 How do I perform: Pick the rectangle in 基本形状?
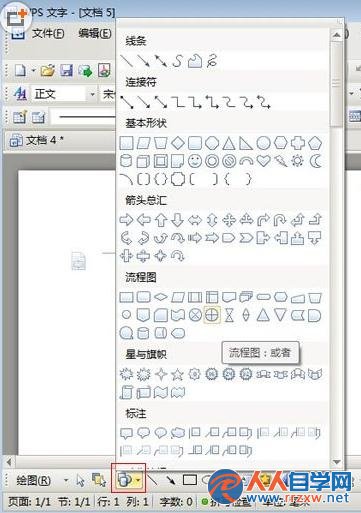pyautogui.click(x=126, y=143)
